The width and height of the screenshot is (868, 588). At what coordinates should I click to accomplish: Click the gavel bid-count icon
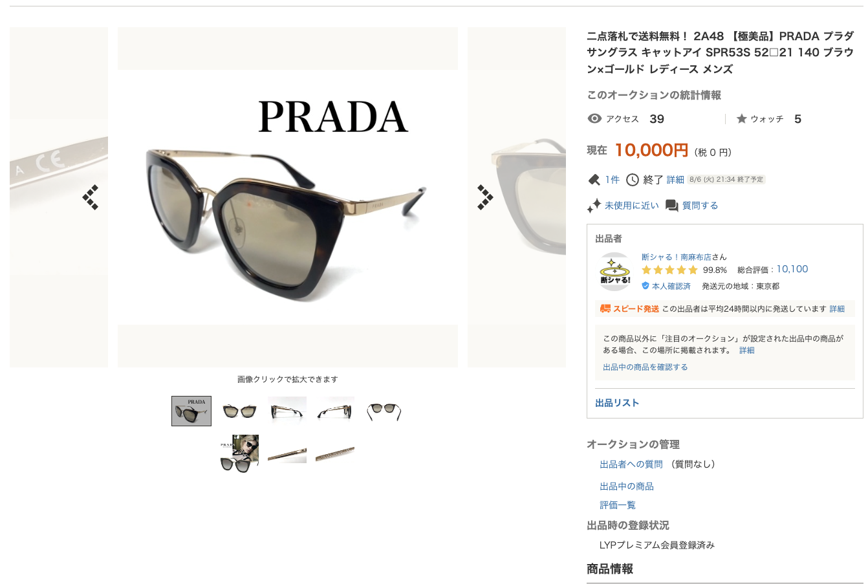click(594, 179)
